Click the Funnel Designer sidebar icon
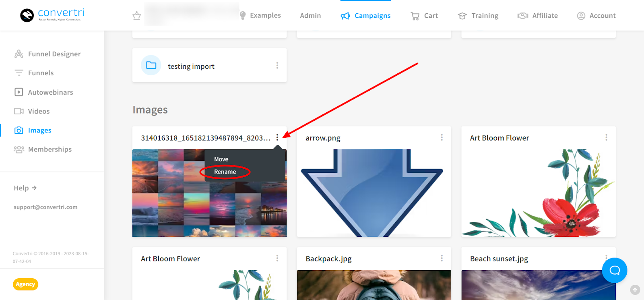Screen dimensions: 644x300 19,54
